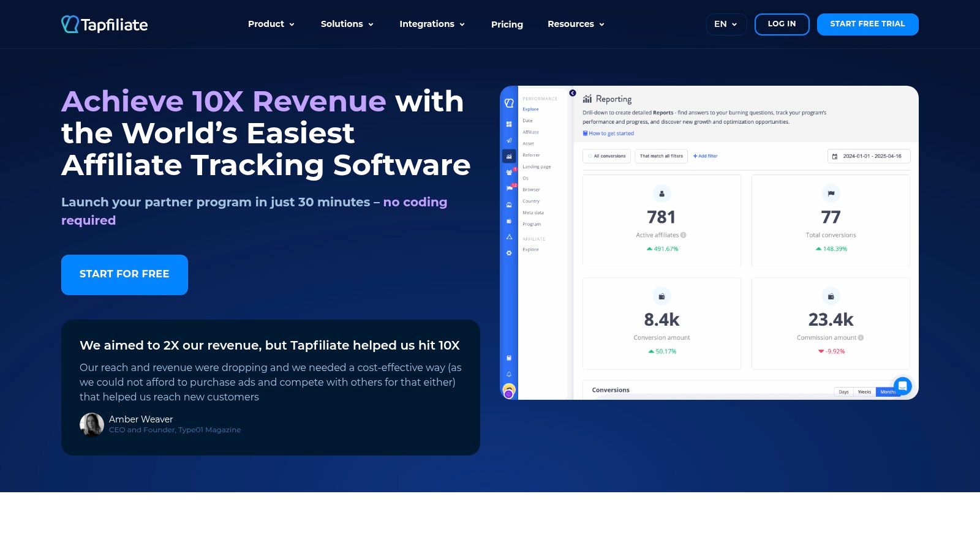This screenshot has height=551, width=980.
Task: Select the All conversions filter
Action: (606, 156)
